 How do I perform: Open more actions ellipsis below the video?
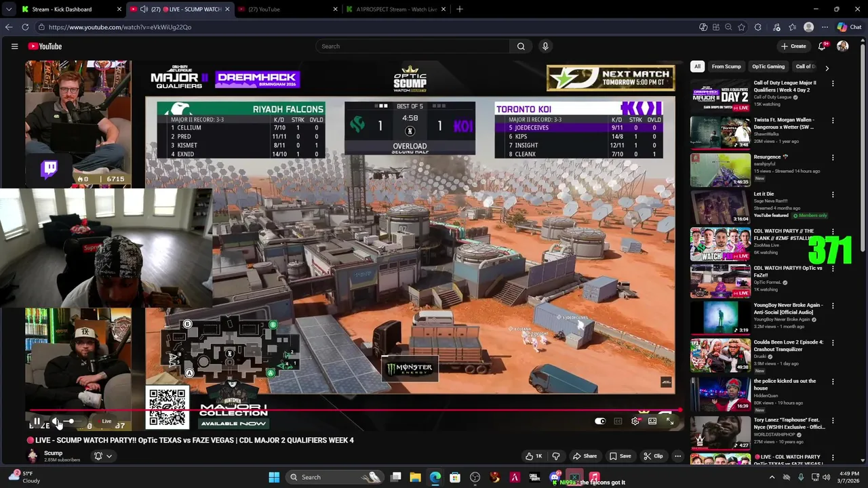coord(677,456)
